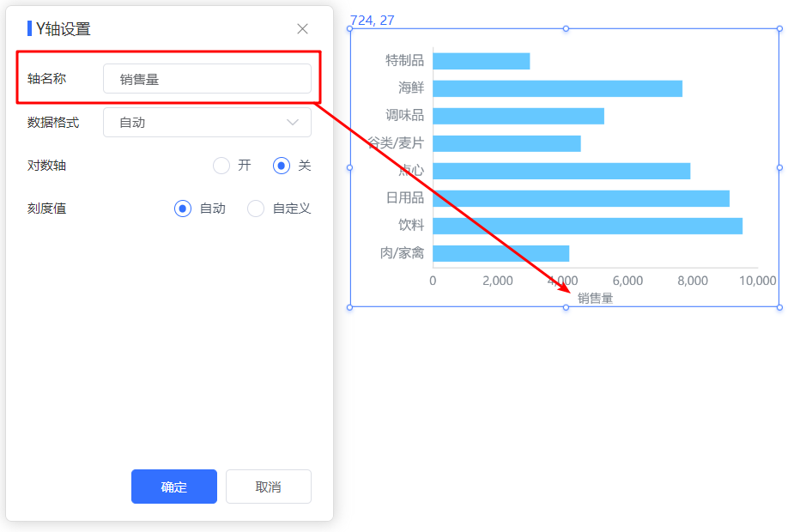
Task: Click the 饮料 category label
Action: [411, 225]
